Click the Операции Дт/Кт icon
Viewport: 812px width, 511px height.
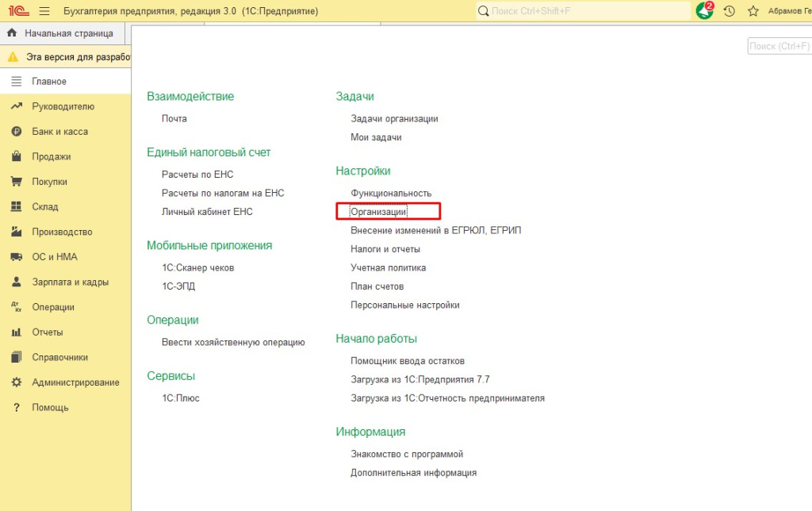17,307
